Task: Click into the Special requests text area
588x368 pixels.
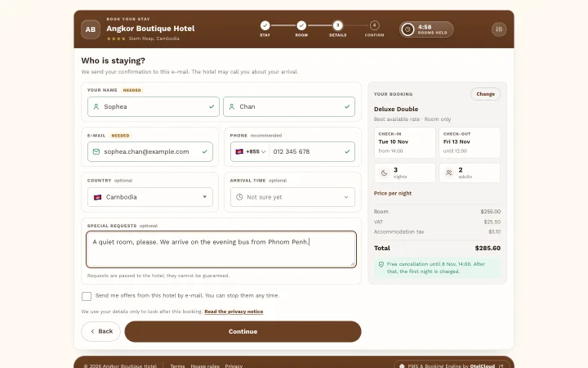Action: coord(221,249)
